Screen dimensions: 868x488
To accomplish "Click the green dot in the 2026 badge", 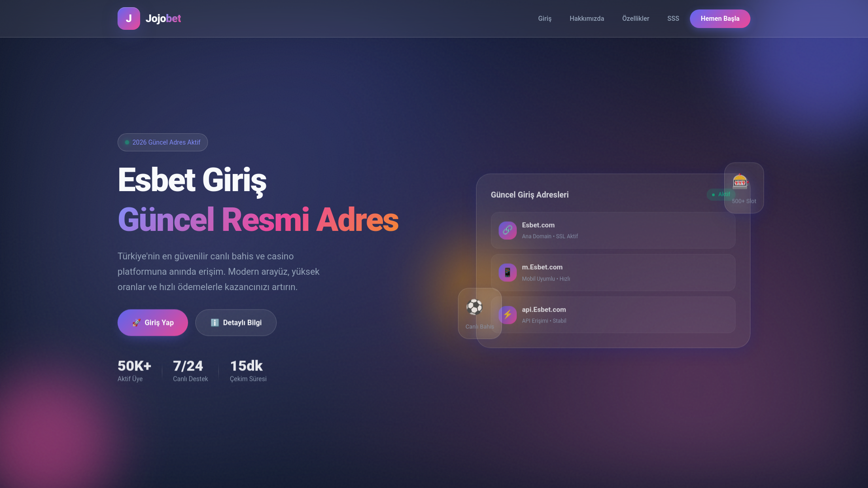I will [x=127, y=142].
